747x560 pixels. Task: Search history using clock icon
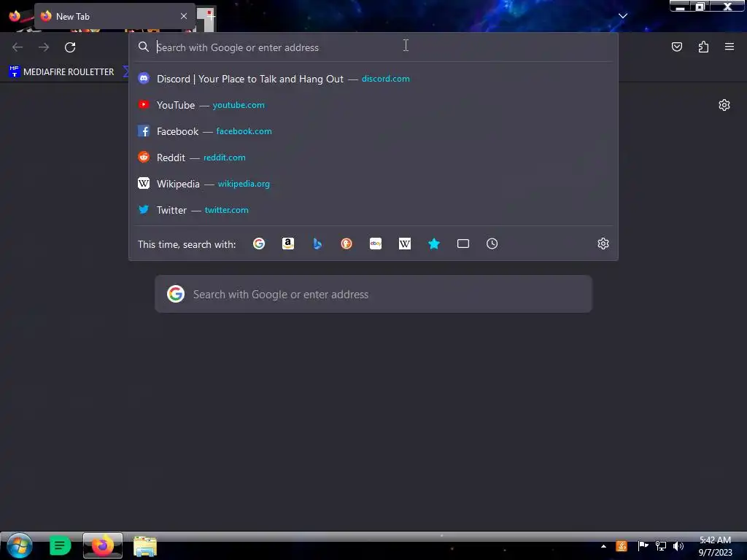click(492, 244)
